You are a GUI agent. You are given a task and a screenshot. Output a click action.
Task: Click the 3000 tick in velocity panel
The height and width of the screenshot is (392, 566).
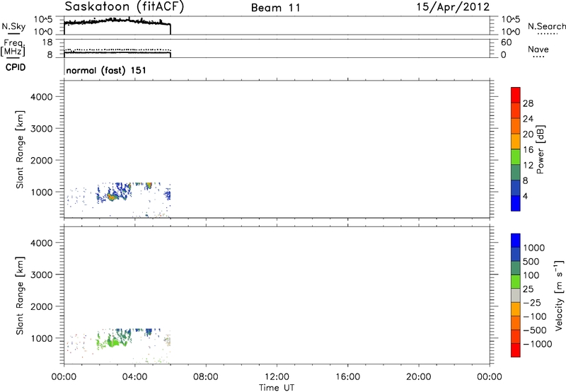42,275
